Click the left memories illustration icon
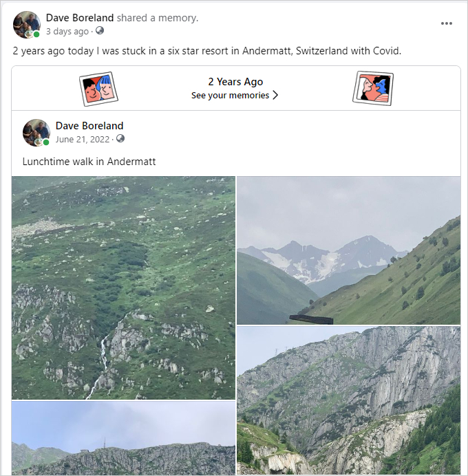Viewport: 468px width, 476px height. pos(99,88)
